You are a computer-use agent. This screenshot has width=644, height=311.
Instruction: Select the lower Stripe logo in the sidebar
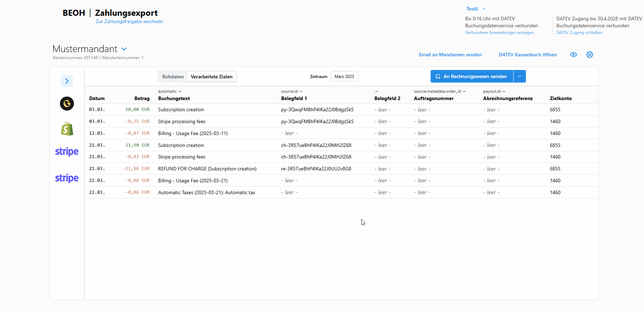coord(67,178)
